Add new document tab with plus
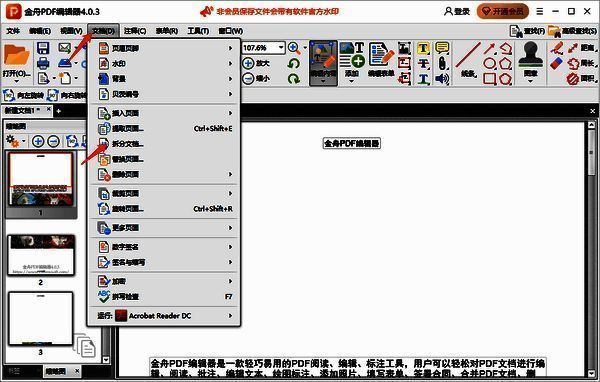Screen dimensions: 600x382 59,111
